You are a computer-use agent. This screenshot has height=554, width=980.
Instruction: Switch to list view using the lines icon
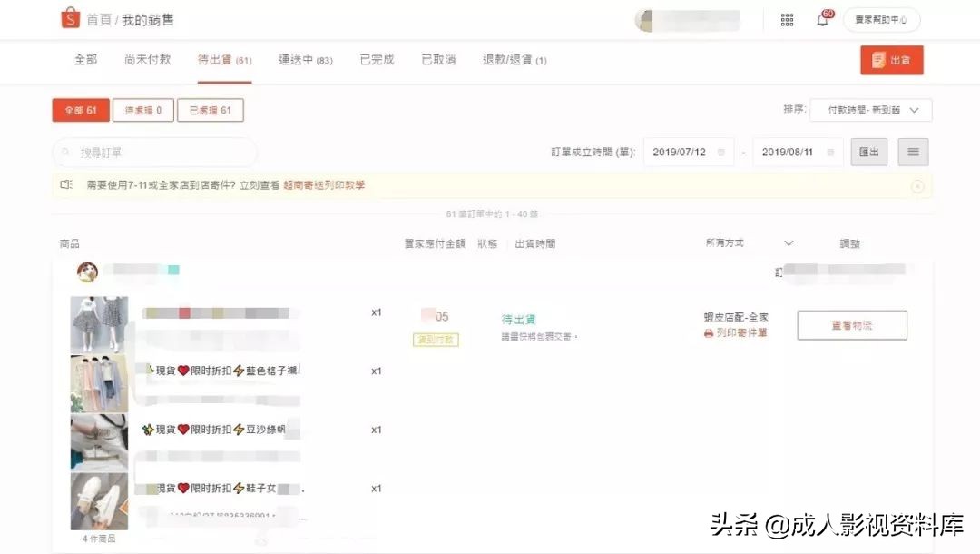(912, 152)
